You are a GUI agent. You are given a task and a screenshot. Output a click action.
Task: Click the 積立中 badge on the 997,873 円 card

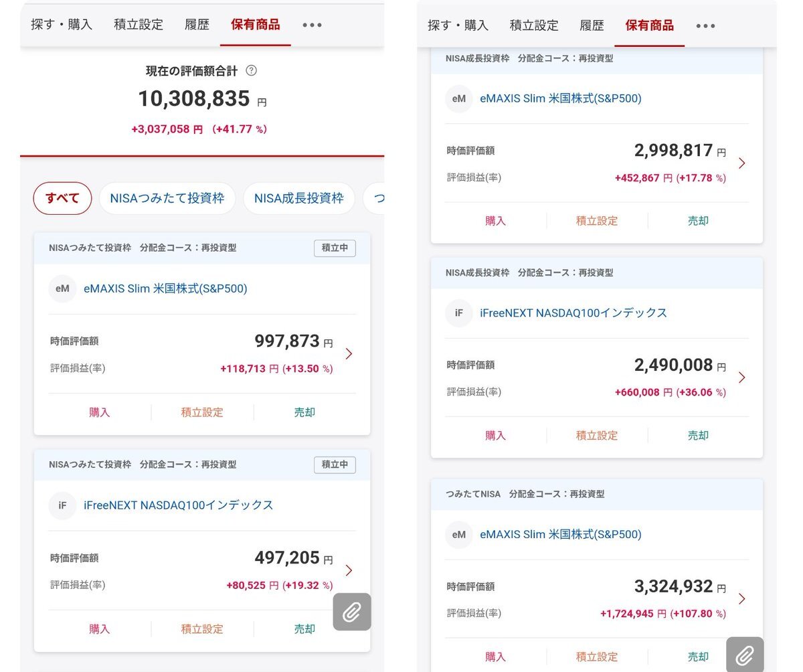[x=335, y=248]
